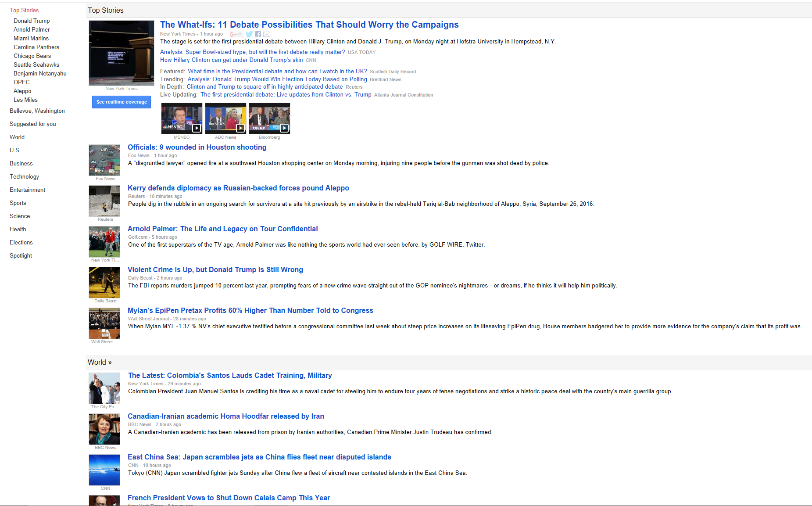Screen dimensions: 812x506
Task: Email the top story using envelope icon
Action: pyautogui.click(x=267, y=34)
